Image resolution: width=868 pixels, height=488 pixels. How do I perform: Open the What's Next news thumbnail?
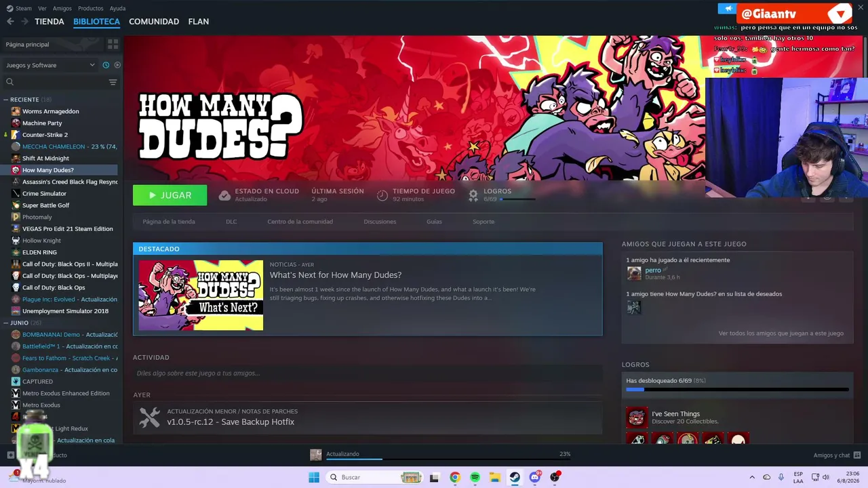click(x=201, y=296)
